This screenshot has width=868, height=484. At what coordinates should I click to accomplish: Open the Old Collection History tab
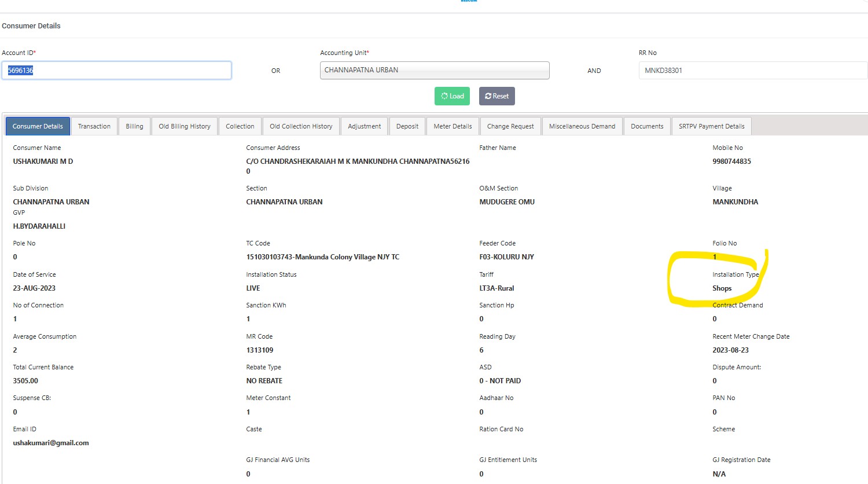pyautogui.click(x=301, y=126)
